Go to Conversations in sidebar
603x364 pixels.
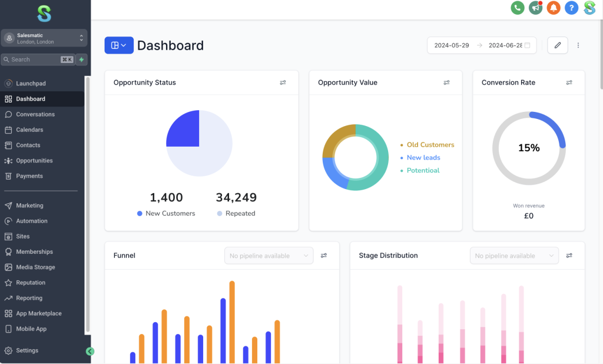(35, 114)
